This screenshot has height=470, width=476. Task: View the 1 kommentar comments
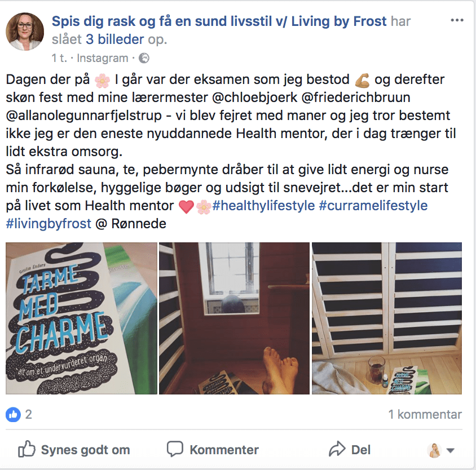(425, 414)
